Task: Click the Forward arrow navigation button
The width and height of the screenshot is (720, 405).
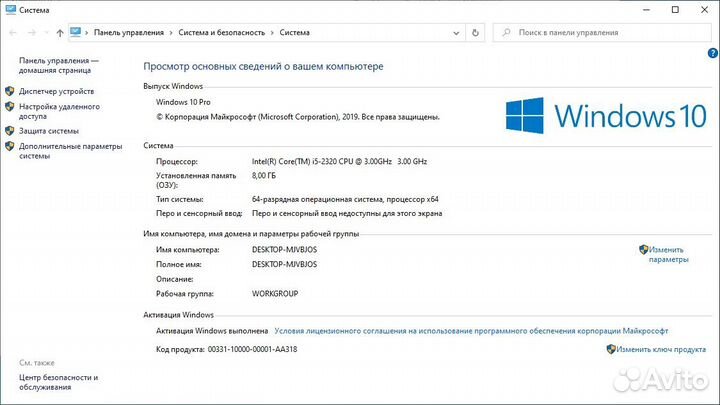Action: (32, 33)
